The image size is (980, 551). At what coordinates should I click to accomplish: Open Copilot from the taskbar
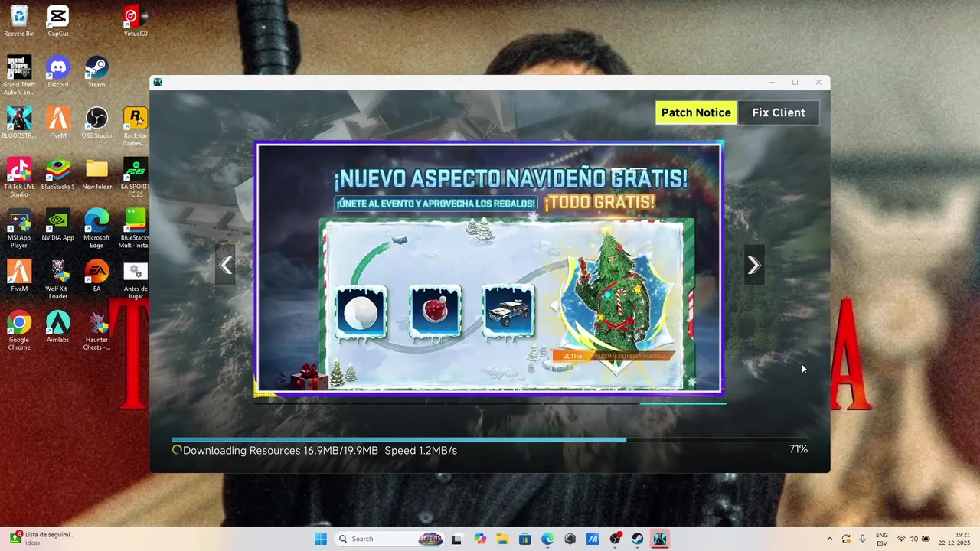480,539
